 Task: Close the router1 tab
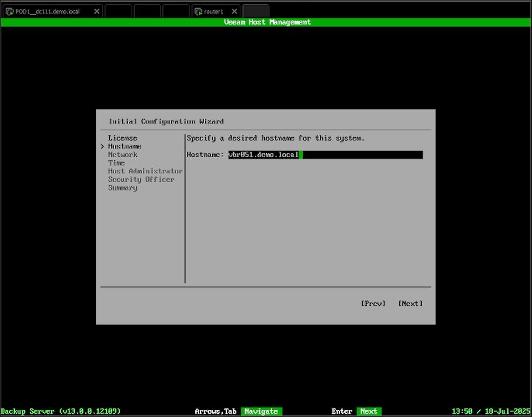(234, 11)
